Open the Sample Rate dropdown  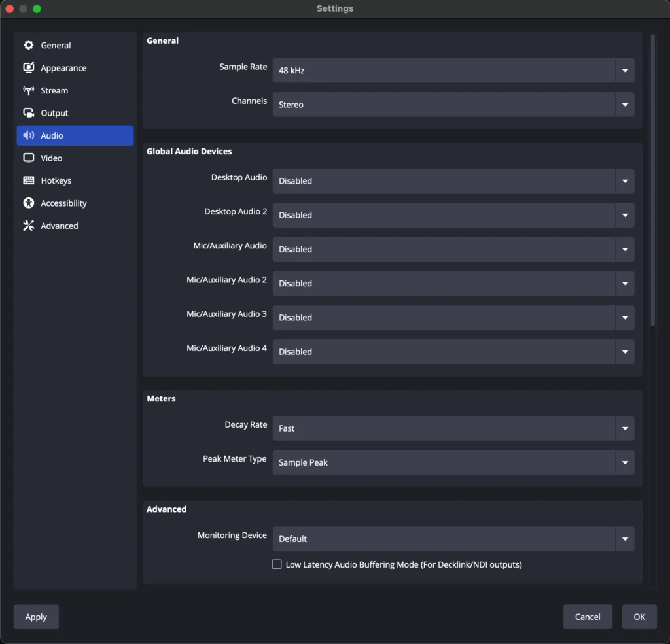(x=453, y=70)
